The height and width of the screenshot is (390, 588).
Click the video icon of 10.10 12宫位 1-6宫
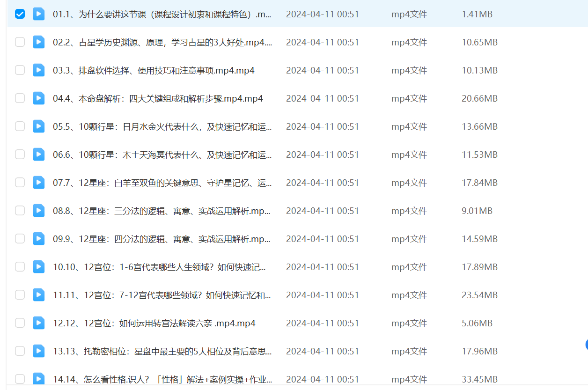coord(39,267)
